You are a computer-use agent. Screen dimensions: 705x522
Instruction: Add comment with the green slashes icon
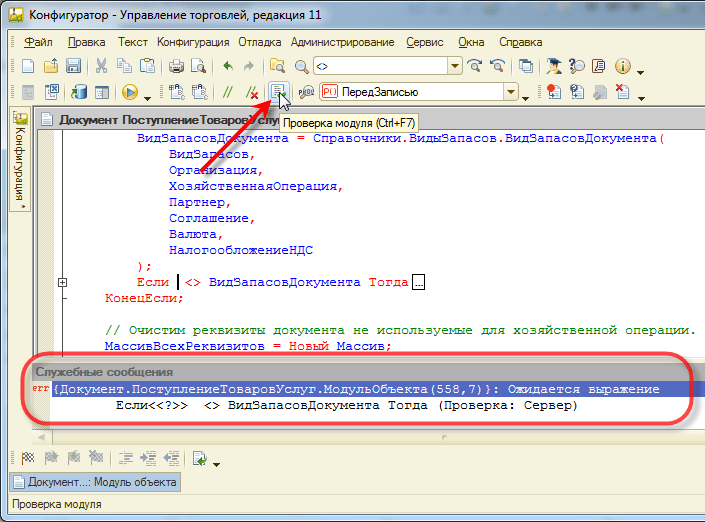[x=228, y=92]
